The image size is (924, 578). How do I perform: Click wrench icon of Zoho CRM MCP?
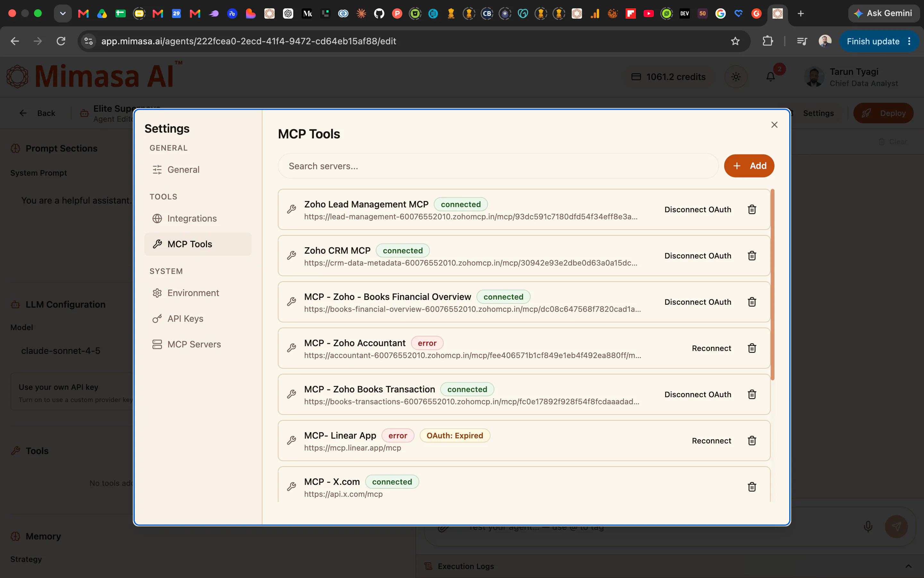click(292, 255)
